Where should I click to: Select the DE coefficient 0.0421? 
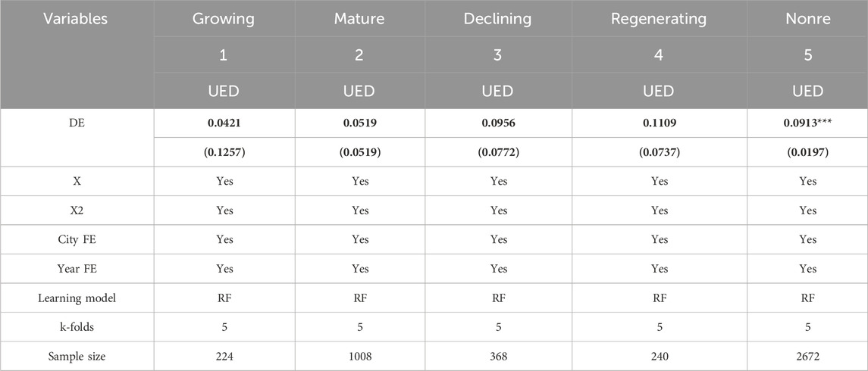click(x=224, y=123)
